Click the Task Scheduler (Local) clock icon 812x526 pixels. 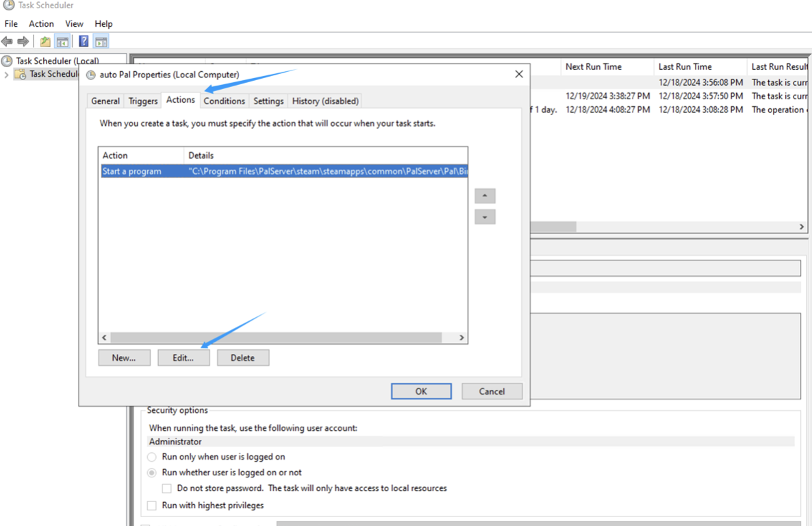[6, 60]
